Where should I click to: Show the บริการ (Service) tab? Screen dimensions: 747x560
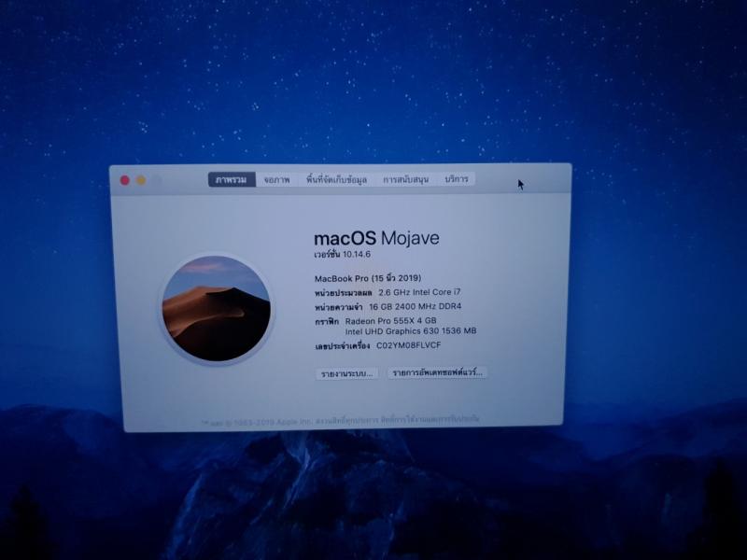457,179
